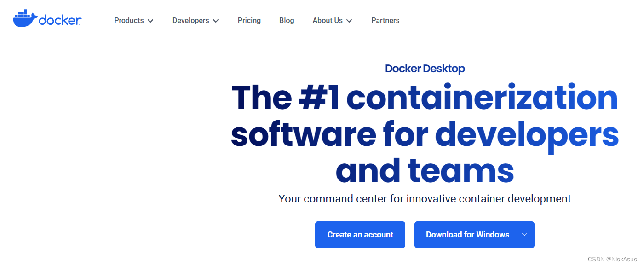
Task: Click Download for Windows button
Action: click(x=465, y=235)
